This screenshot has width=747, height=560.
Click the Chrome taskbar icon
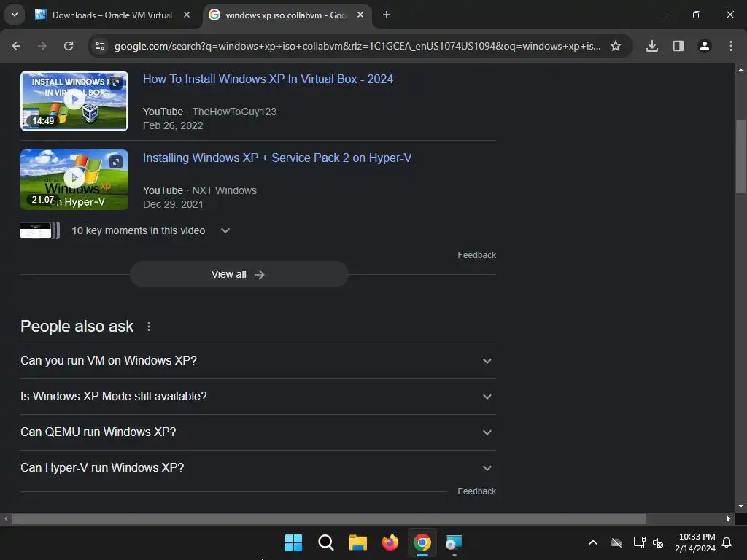(x=422, y=542)
